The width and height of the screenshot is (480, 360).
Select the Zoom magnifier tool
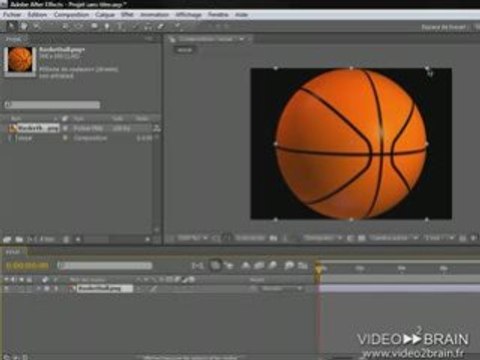pos(36,26)
